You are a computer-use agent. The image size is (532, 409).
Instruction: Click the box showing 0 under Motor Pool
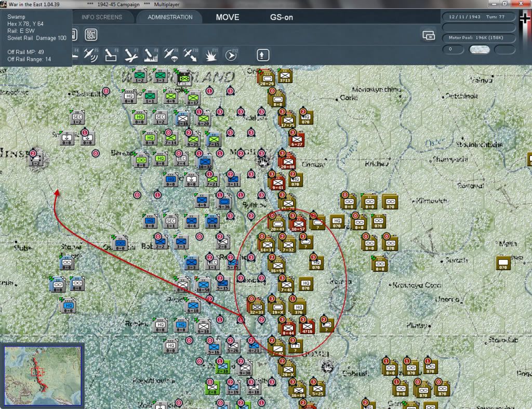(453, 49)
